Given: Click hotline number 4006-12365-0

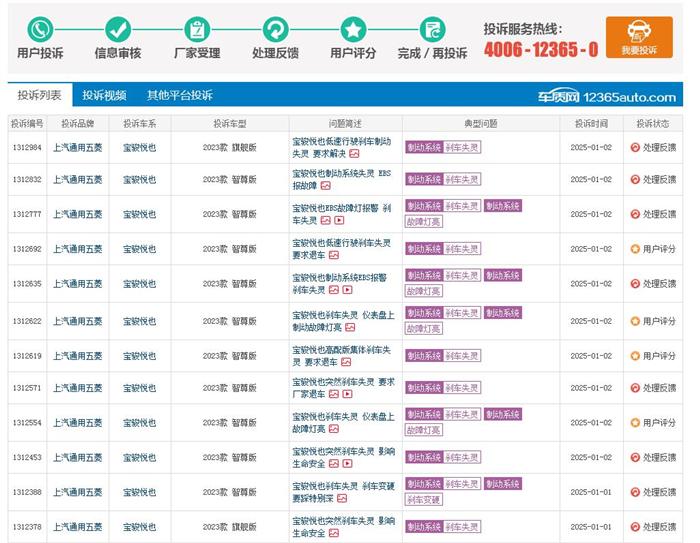Looking at the screenshot, I should [x=541, y=49].
